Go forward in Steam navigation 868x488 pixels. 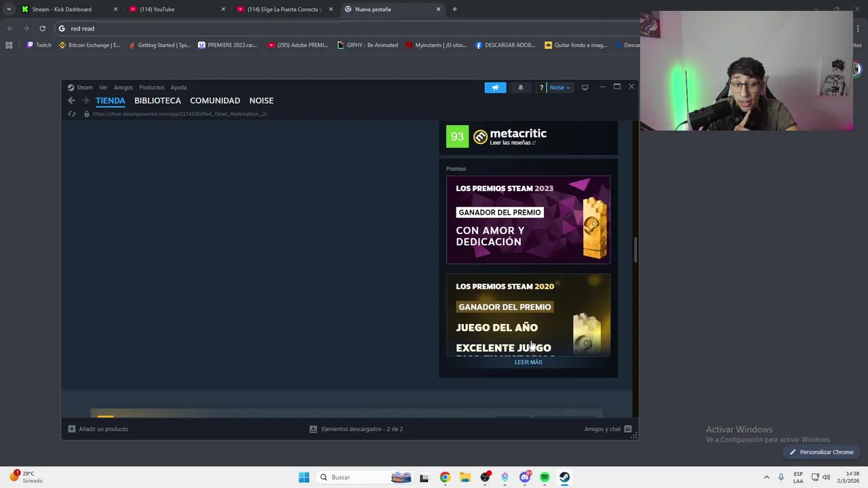tap(85, 100)
